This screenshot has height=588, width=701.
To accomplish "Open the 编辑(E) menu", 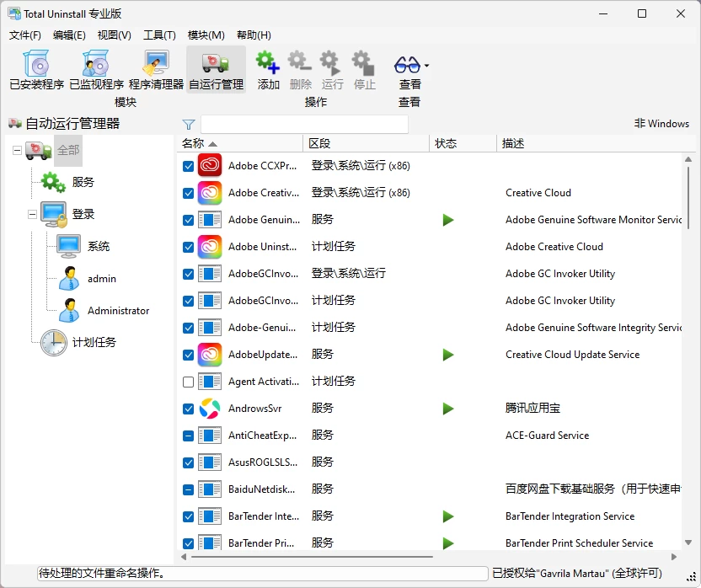I will (69, 35).
